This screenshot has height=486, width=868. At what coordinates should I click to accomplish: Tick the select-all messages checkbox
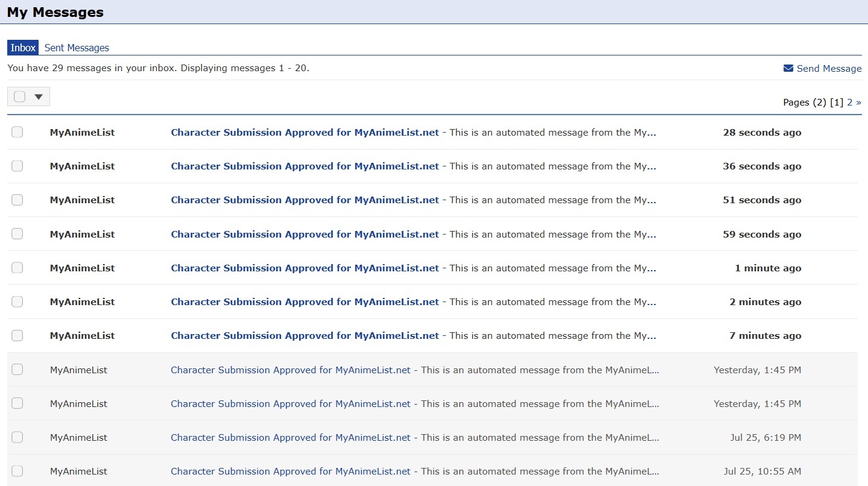click(20, 96)
